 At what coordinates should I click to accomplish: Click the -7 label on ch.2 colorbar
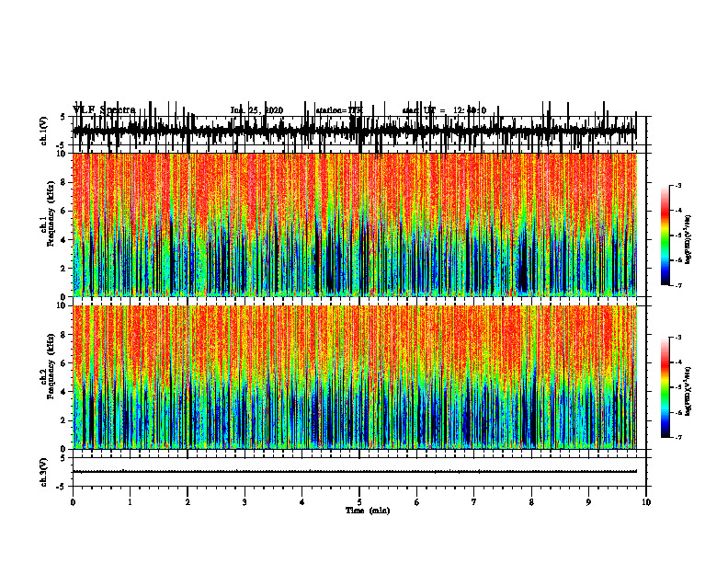(678, 438)
